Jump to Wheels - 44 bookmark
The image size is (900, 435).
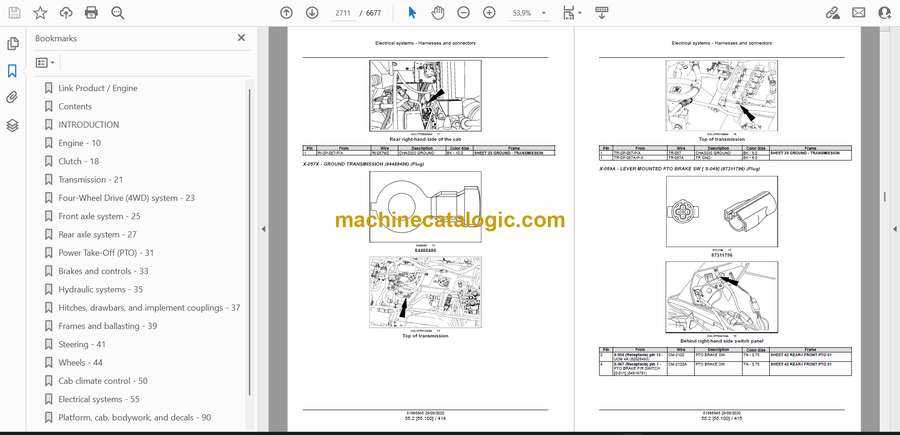(x=80, y=363)
